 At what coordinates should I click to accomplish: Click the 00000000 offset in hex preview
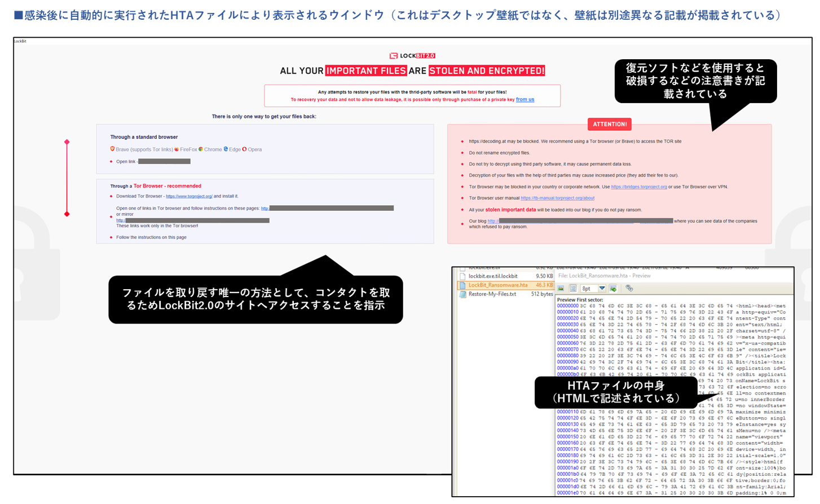567,306
